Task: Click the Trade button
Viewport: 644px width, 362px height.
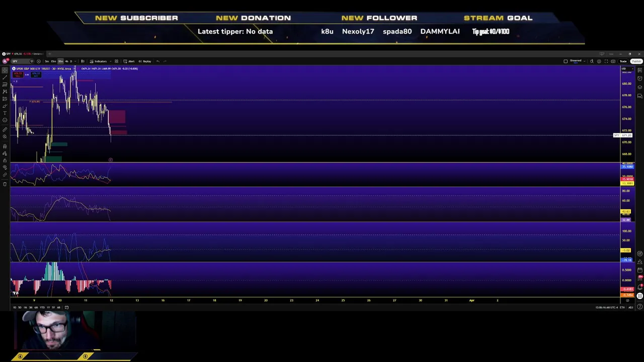Action: click(x=623, y=61)
